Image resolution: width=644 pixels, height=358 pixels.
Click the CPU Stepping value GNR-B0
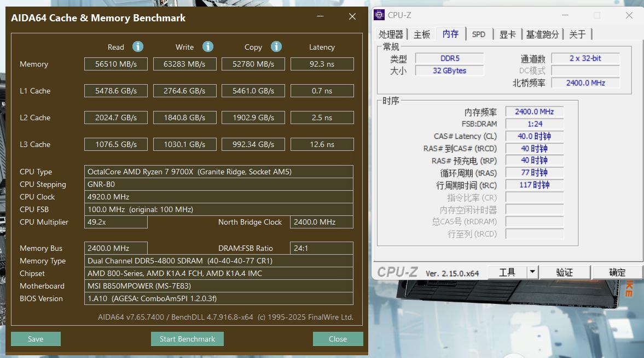218,184
